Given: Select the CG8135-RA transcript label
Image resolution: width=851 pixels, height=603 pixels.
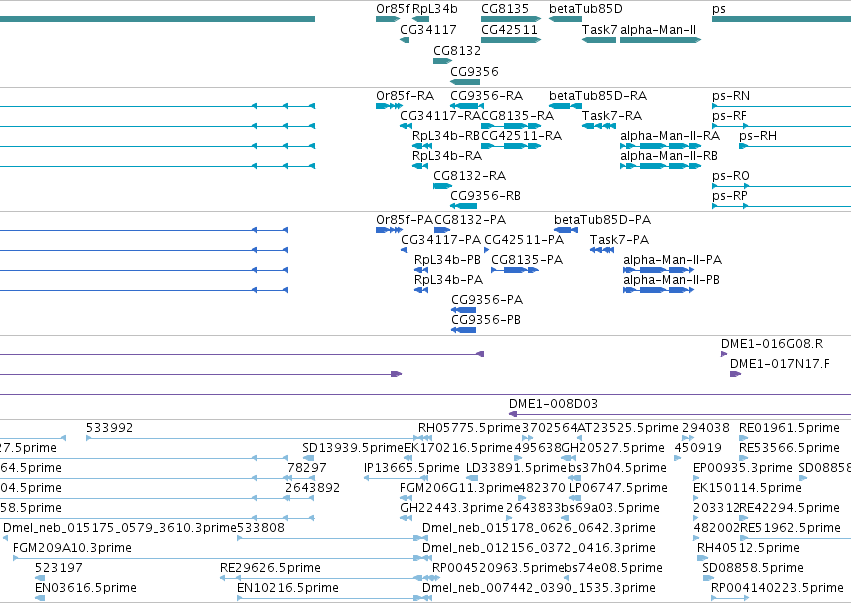Looking at the screenshot, I should (x=518, y=116).
